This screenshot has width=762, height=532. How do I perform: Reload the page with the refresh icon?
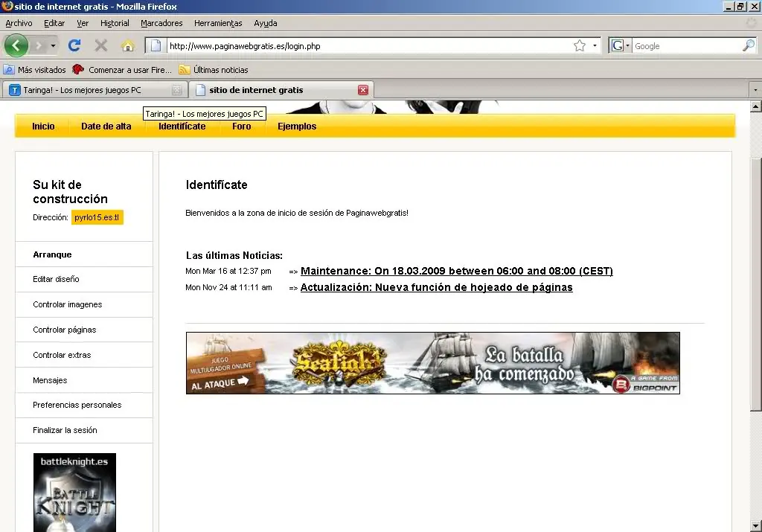[74, 46]
